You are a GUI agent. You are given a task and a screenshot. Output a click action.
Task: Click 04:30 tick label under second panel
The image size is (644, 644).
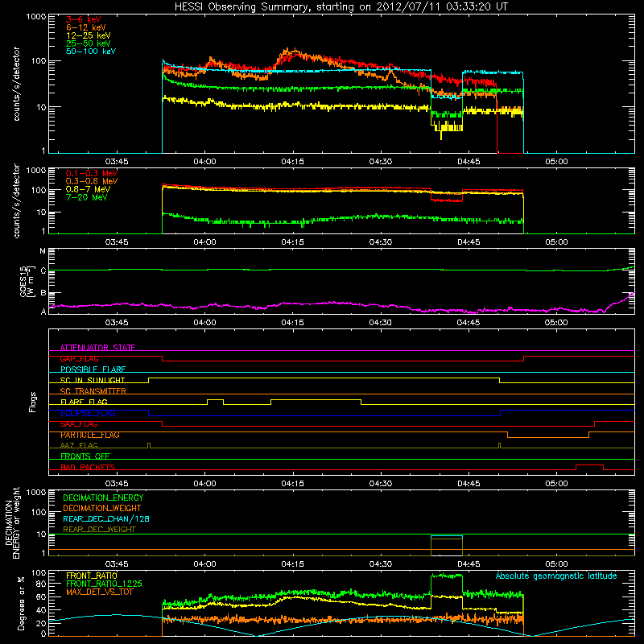[380, 242]
